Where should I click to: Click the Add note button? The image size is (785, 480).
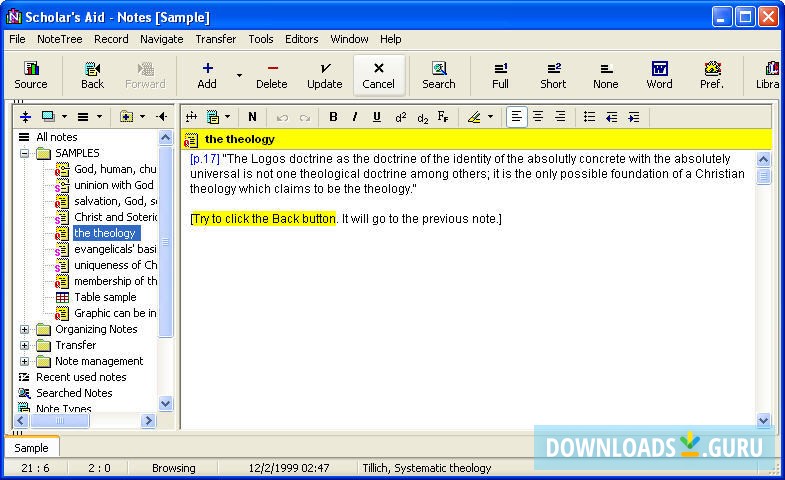click(207, 75)
